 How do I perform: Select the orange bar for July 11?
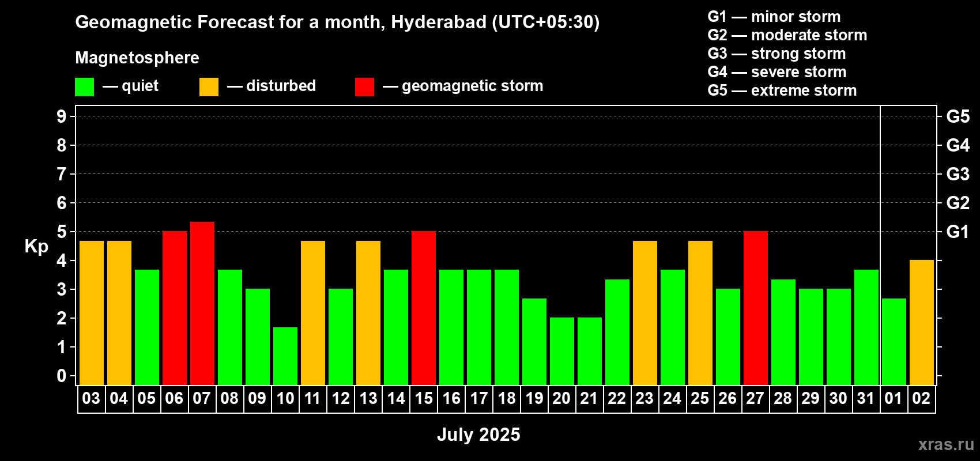(x=313, y=313)
